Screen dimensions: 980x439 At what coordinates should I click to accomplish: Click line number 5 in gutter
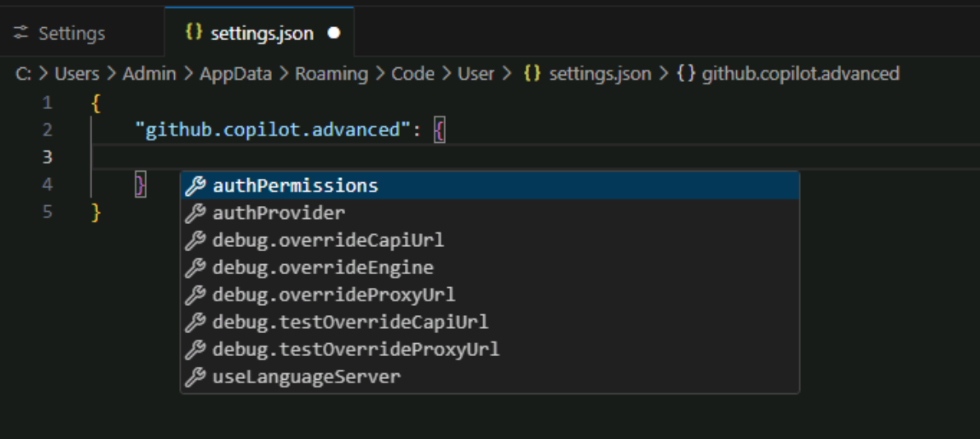pyautogui.click(x=48, y=212)
